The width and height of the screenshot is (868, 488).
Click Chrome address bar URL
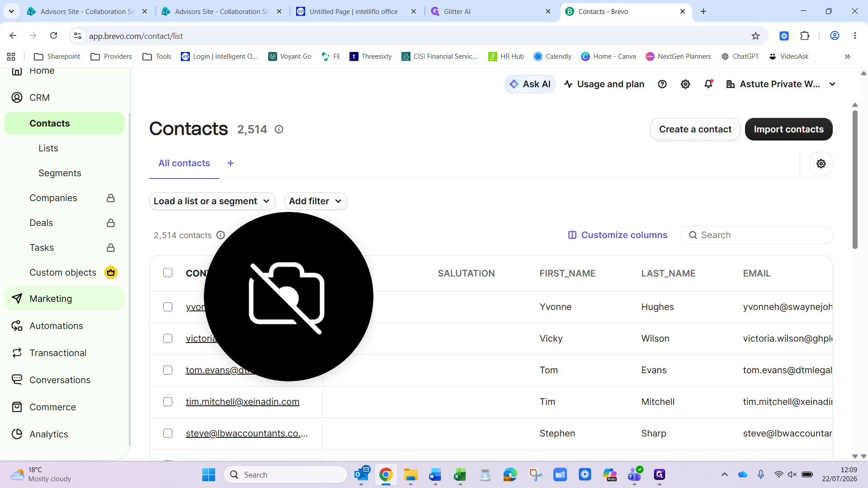tap(136, 36)
